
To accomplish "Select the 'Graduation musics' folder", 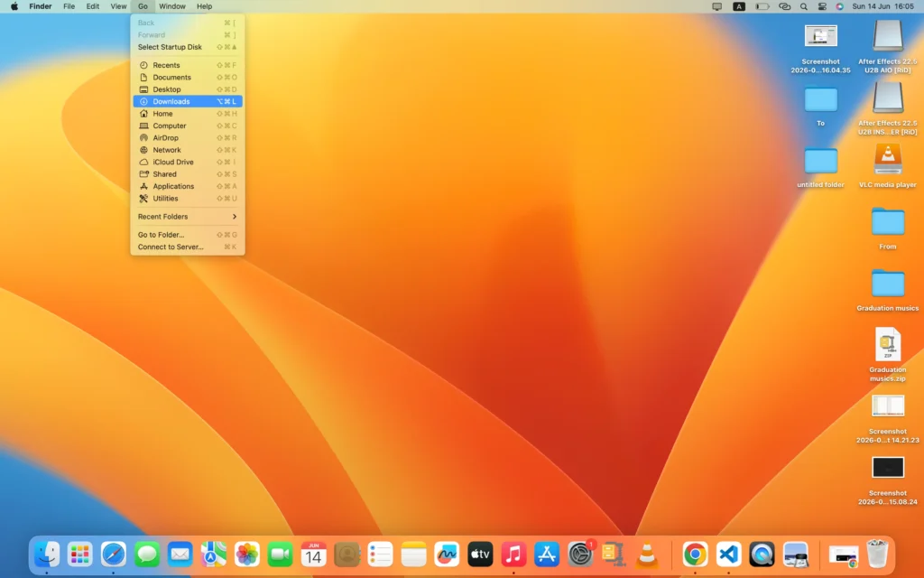I will point(888,283).
